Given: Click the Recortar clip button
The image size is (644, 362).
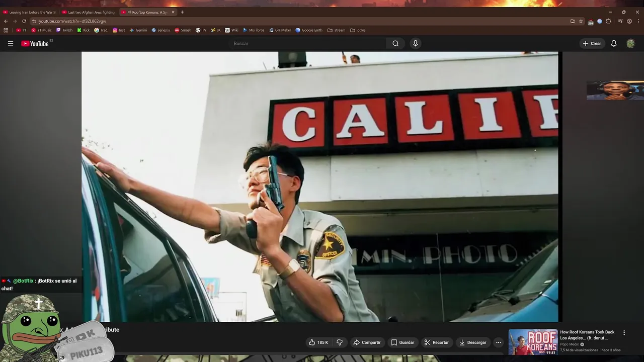Looking at the screenshot, I should 437,342.
